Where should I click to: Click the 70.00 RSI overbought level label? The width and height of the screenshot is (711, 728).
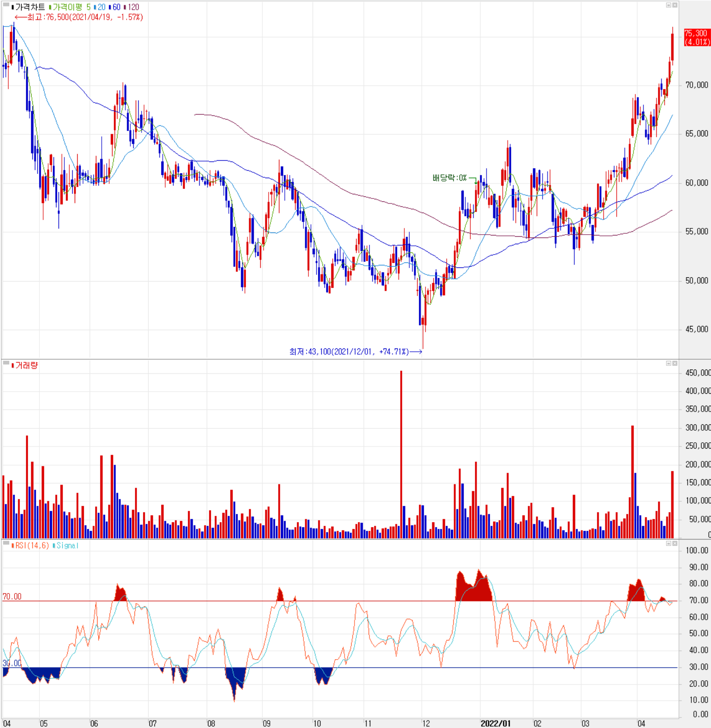point(12,597)
